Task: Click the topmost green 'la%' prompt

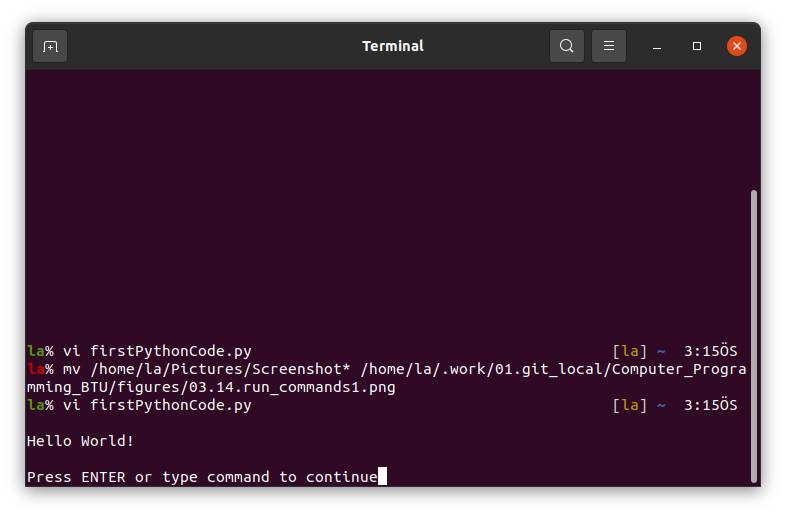Action: coord(40,351)
